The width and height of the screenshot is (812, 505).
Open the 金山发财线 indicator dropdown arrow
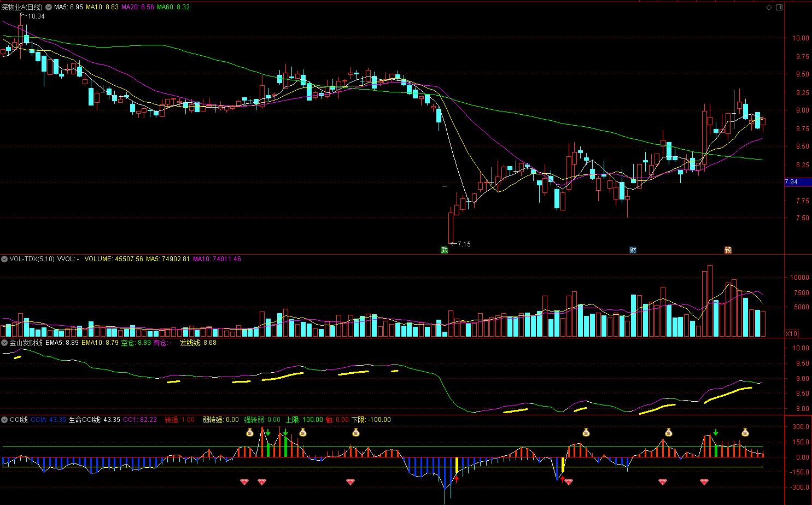pos(4,343)
